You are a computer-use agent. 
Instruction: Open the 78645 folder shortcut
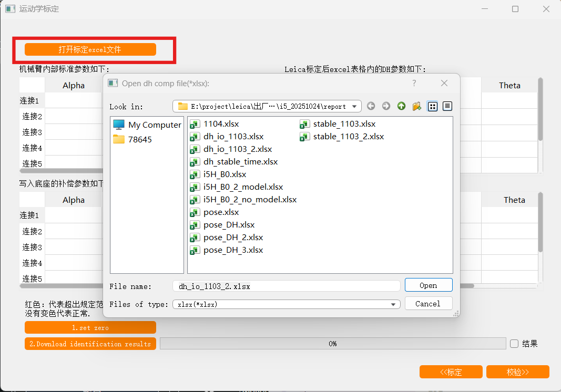[x=139, y=139]
